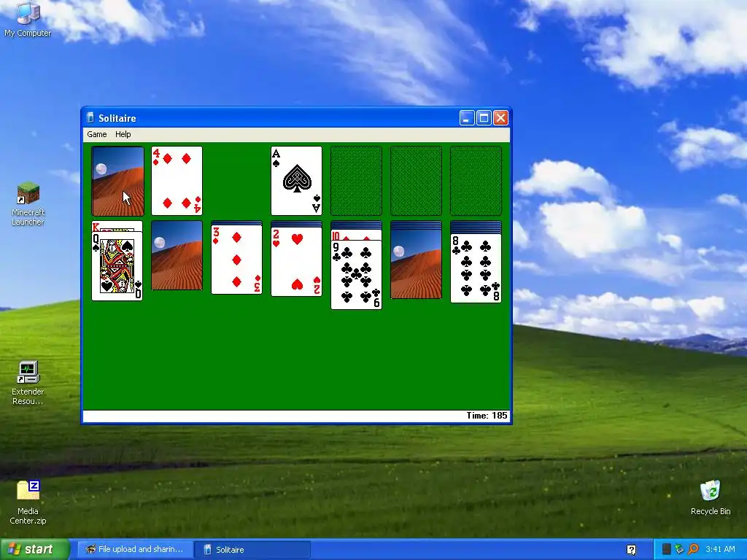Select the My Computer desktop icon

[28, 19]
